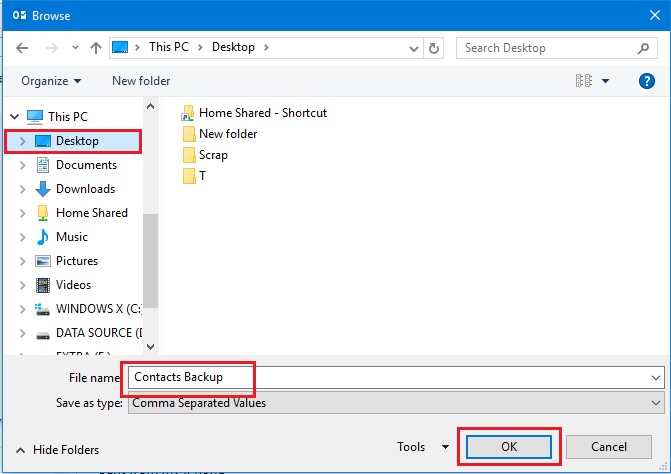The height and width of the screenshot is (474, 671).
Task: Open the Tools dropdown menu
Action: click(x=424, y=447)
